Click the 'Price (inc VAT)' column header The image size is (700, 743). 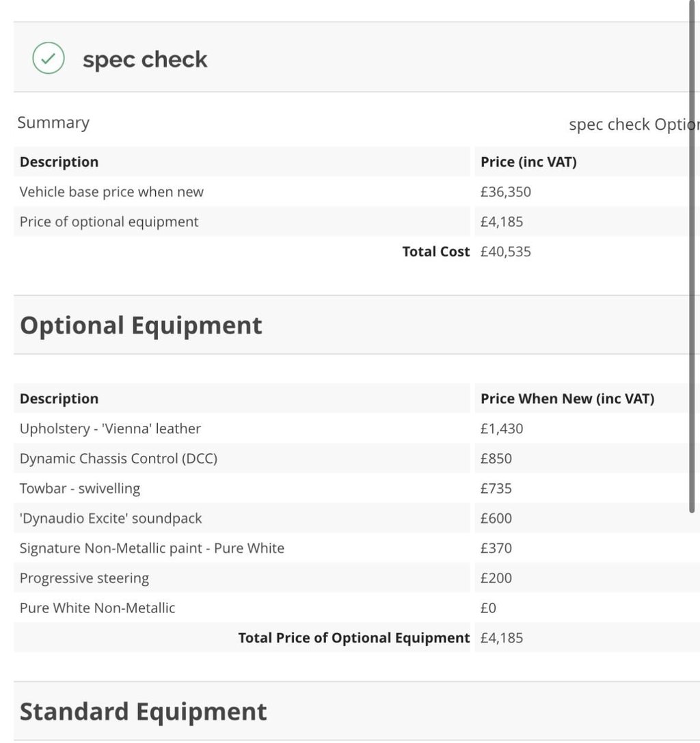tap(528, 162)
